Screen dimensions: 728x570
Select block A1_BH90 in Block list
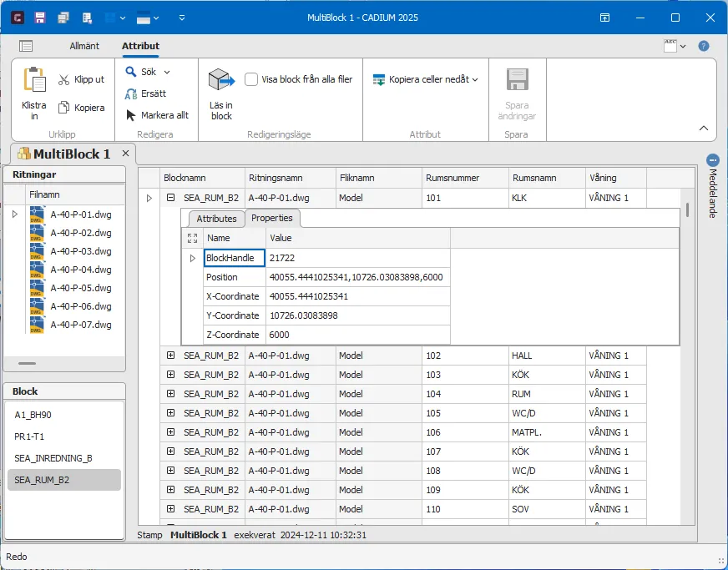64,415
